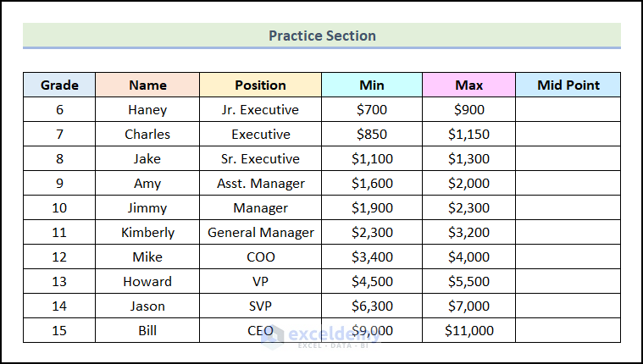Click the $1,150 Max cell for Charles
This screenshot has height=364, width=643.
click(x=468, y=134)
